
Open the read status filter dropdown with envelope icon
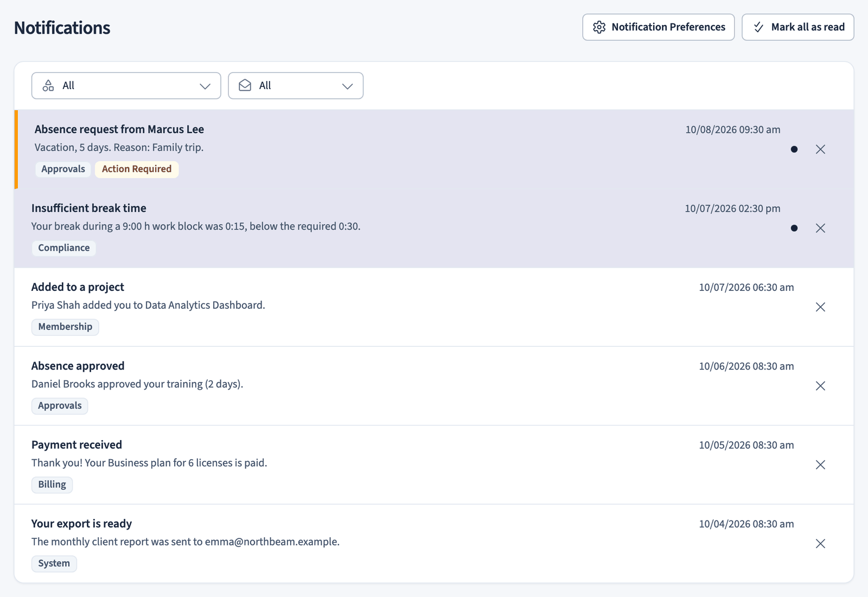(296, 86)
